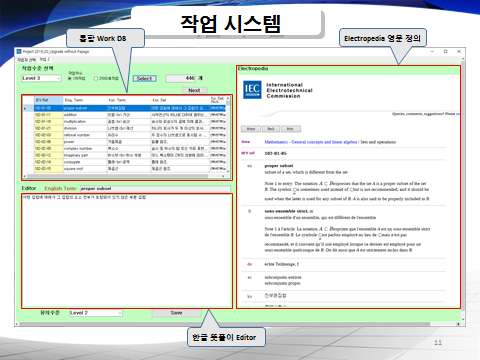Click the Select button

click(x=145, y=79)
